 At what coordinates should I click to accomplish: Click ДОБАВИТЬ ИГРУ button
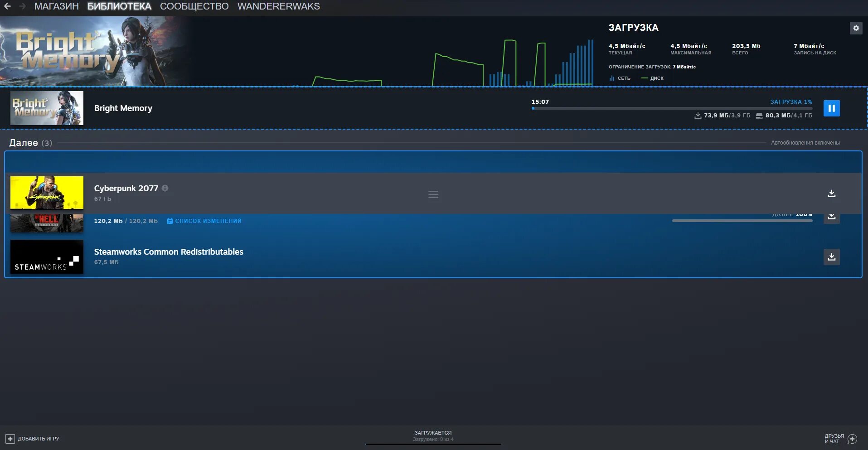(x=33, y=439)
